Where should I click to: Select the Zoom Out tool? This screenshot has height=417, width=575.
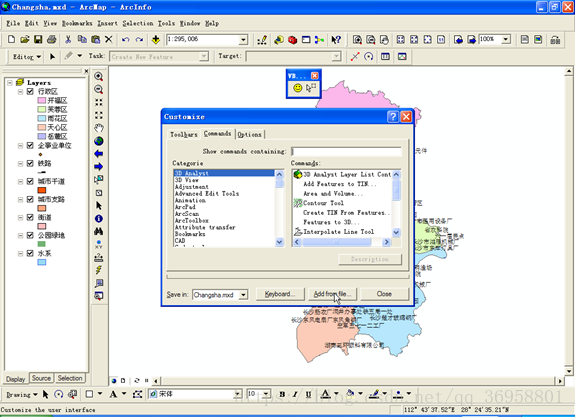click(x=98, y=89)
